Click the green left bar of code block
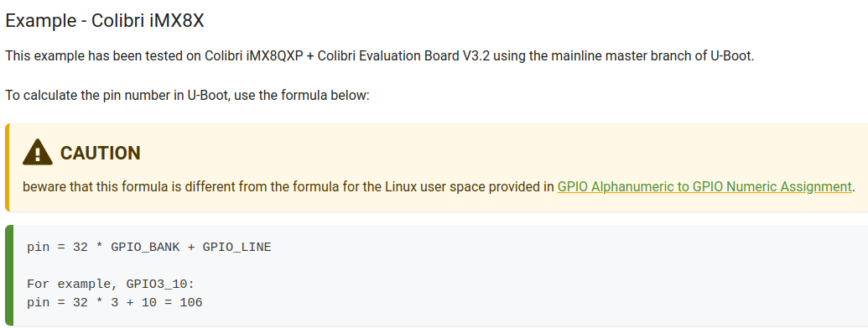 click(x=8, y=274)
